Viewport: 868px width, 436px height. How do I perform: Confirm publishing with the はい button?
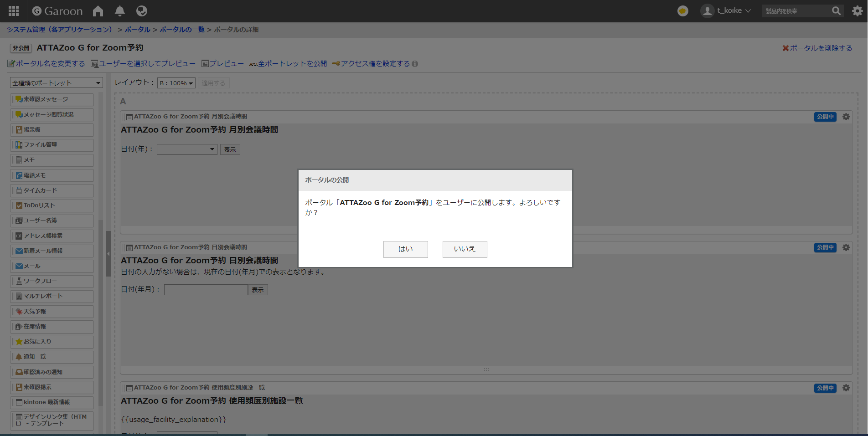405,249
